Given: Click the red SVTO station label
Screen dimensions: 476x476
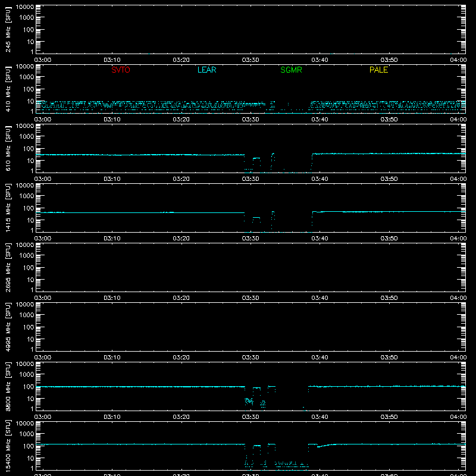Looking at the screenshot, I should [121, 70].
